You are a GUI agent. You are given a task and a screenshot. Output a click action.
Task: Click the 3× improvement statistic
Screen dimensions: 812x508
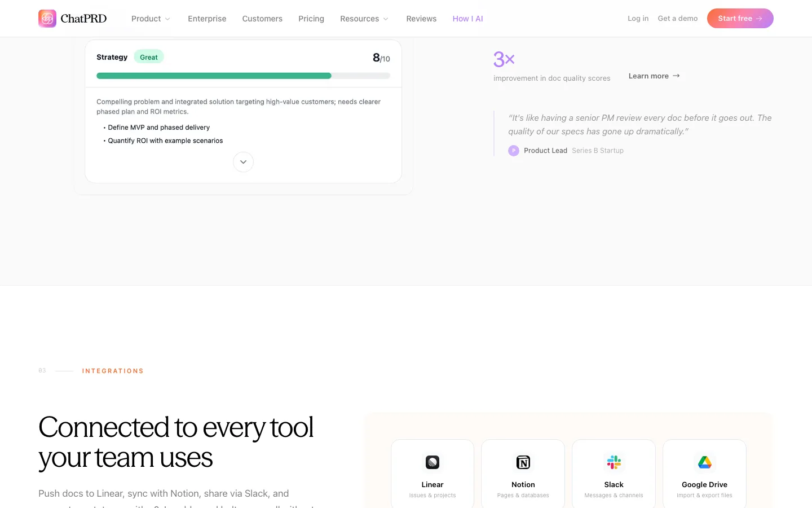point(504,59)
